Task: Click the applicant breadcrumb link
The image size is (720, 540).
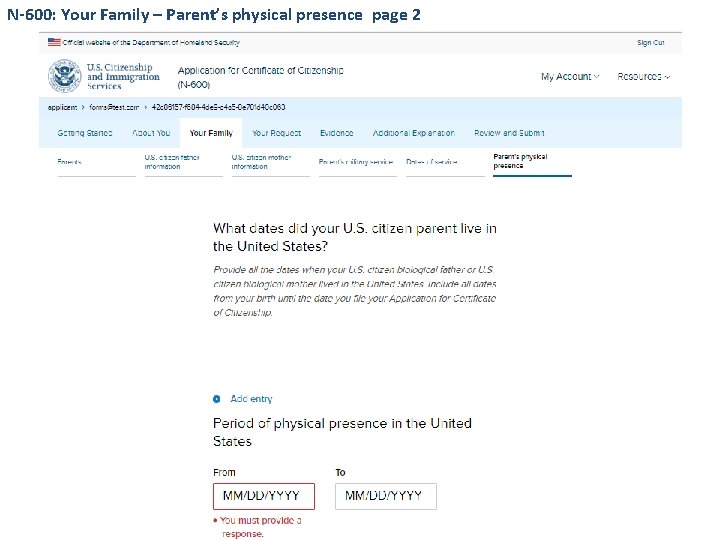Action: pyautogui.click(x=62, y=107)
